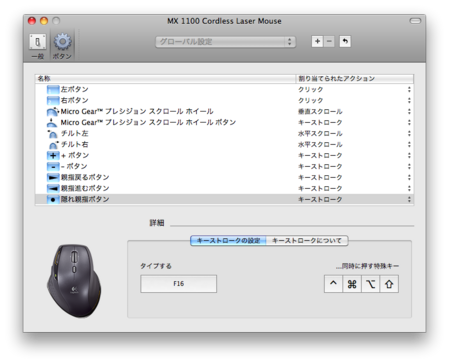Open action popup for the スクロール ホイール ボタン row
Image resolution: width=449 pixels, height=364 pixels.
click(x=409, y=122)
